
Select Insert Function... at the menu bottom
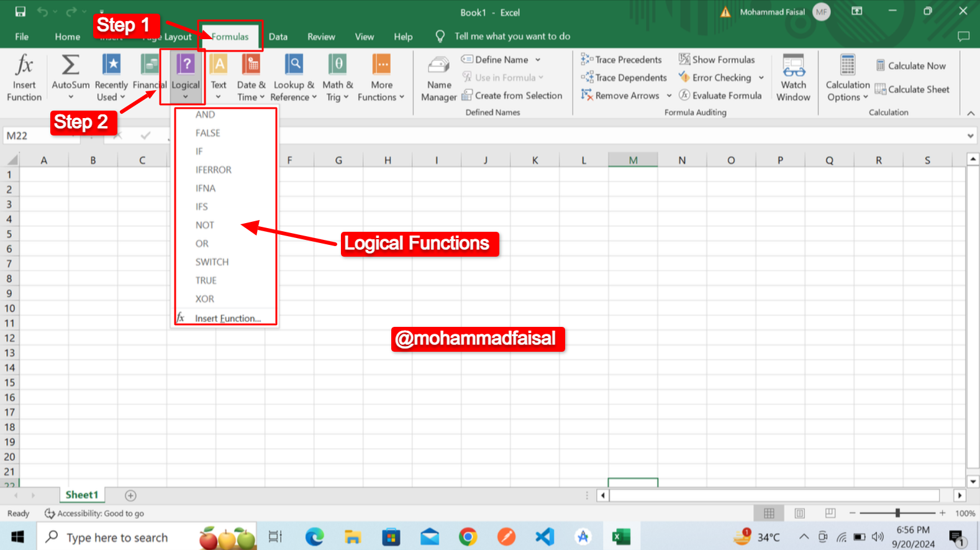[225, 318]
